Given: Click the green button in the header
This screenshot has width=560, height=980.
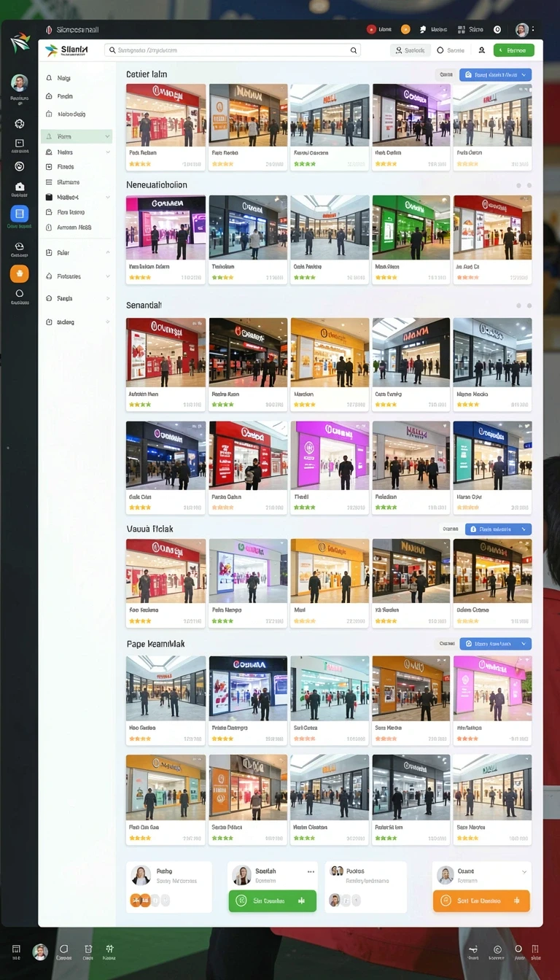Looking at the screenshot, I should pyautogui.click(x=514, y=50).
